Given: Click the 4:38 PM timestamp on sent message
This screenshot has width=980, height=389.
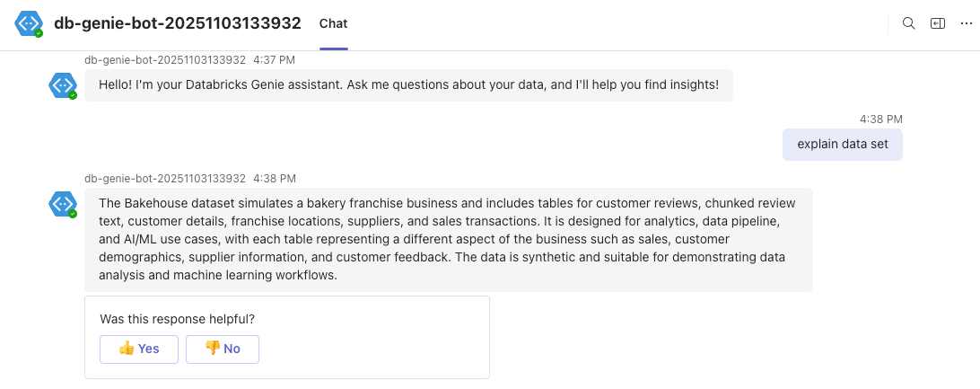Looking at the screenshot, I should click(x=880, y=119).
